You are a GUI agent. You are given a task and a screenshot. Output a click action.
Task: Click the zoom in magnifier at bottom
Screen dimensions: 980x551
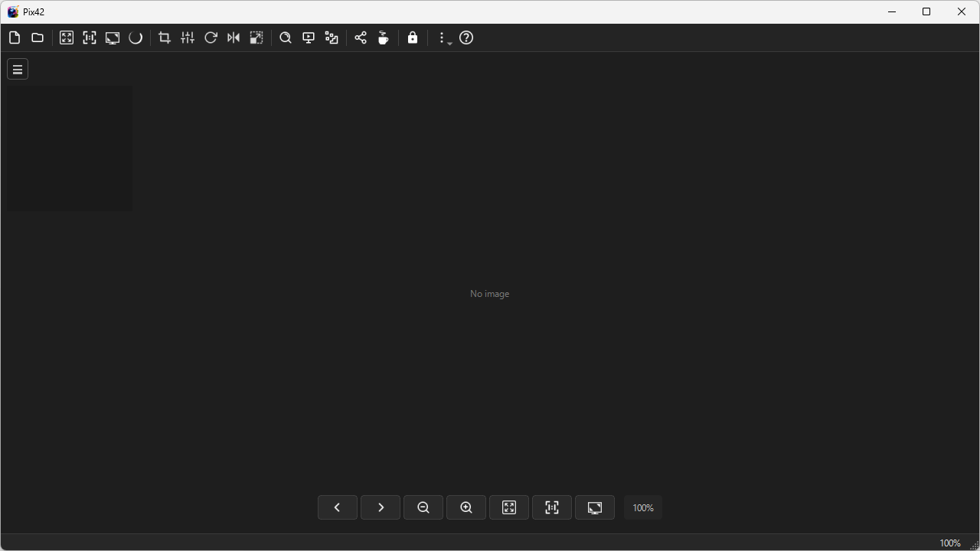tap(466, 507)
